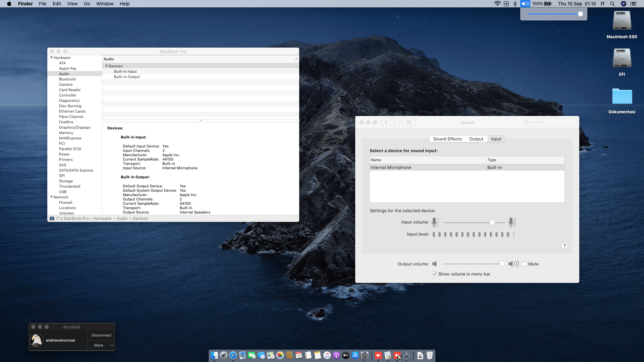The width and height of the screenshot is (644, 362).
Task: Switch to Sound Effects tab
Action: click(447, 139)
